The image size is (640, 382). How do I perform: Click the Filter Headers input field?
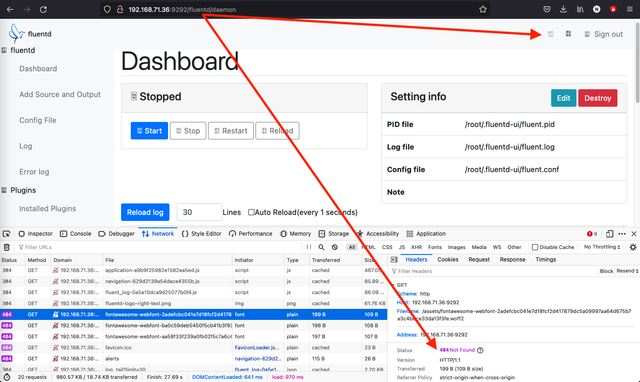pos(492,271)
